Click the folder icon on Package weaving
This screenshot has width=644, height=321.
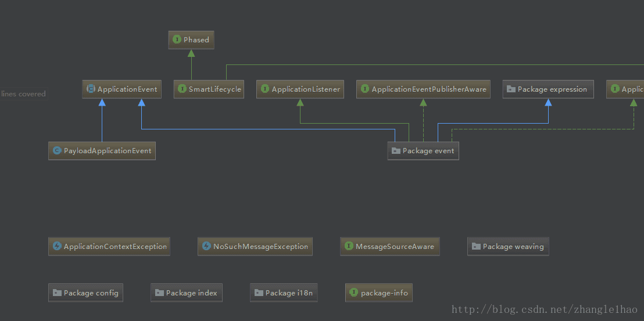pyautogui.click(x=477, y=246)
